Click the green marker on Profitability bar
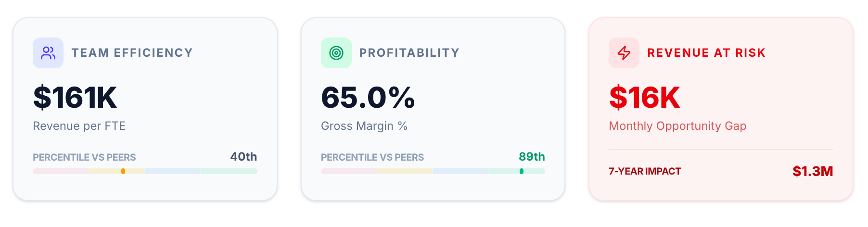The height and width of the screenshot is (227, 868). (522, 171)
